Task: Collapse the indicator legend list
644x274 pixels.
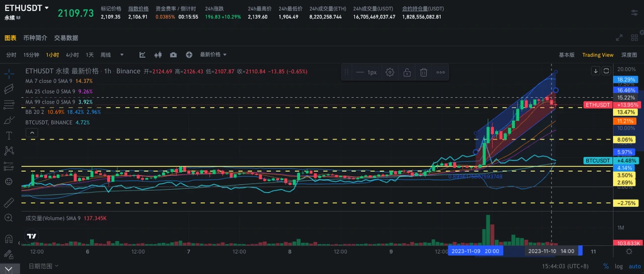Action: 31,132
